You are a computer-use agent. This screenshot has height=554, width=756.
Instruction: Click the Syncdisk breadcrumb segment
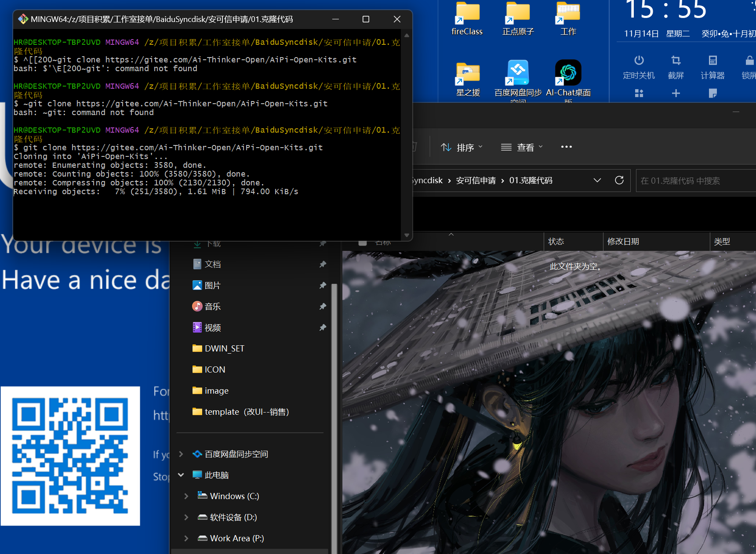[x=428, y=181]
